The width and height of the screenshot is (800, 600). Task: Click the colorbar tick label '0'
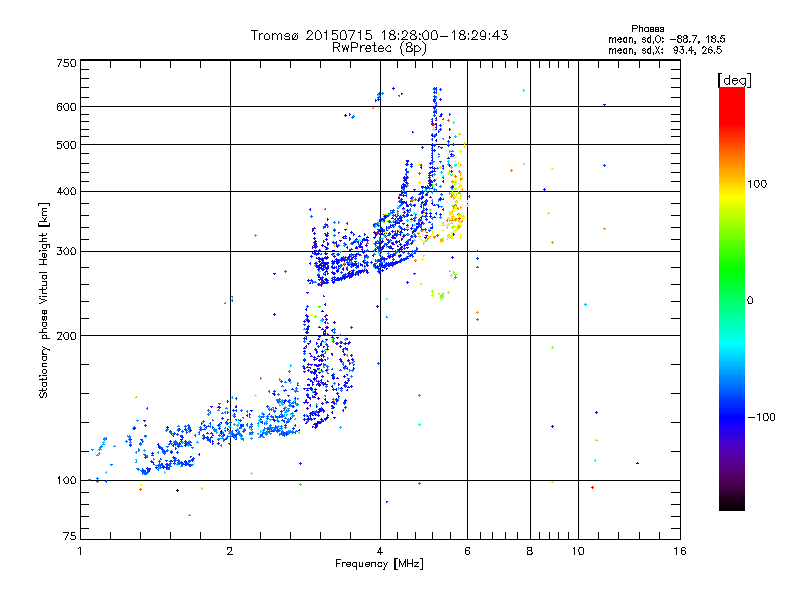tap(750, 301)
